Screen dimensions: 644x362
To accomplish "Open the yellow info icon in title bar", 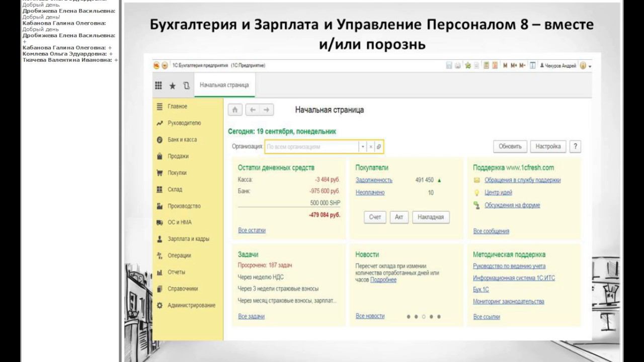I will coord(583,65).
